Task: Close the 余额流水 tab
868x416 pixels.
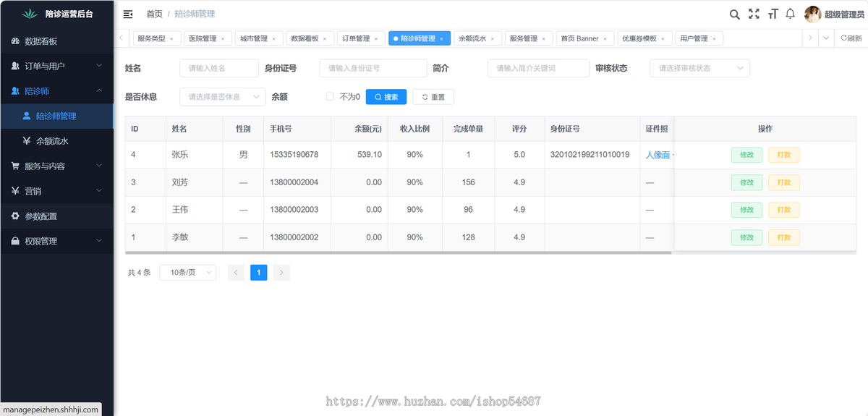Action: (x=493, y=39)
